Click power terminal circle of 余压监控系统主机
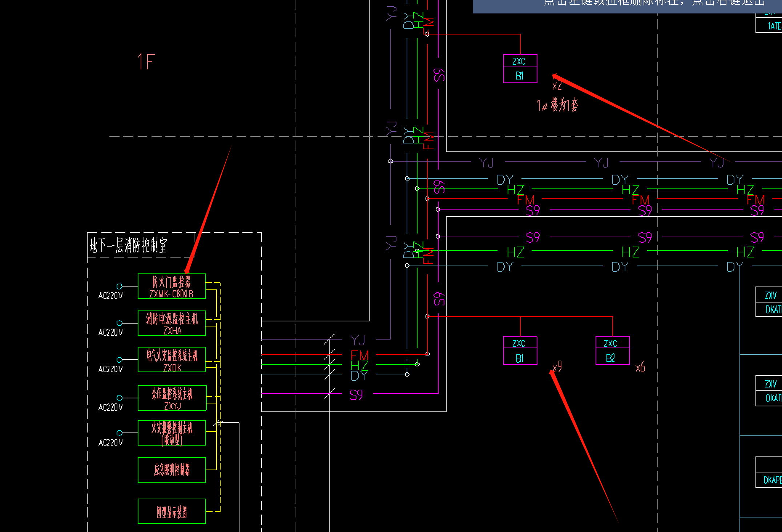 click(x=119, y=398)
